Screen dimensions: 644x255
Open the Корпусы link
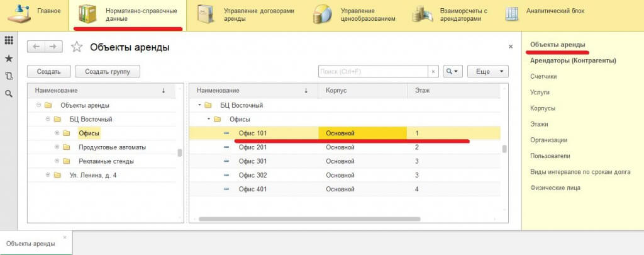click(543, 108)
